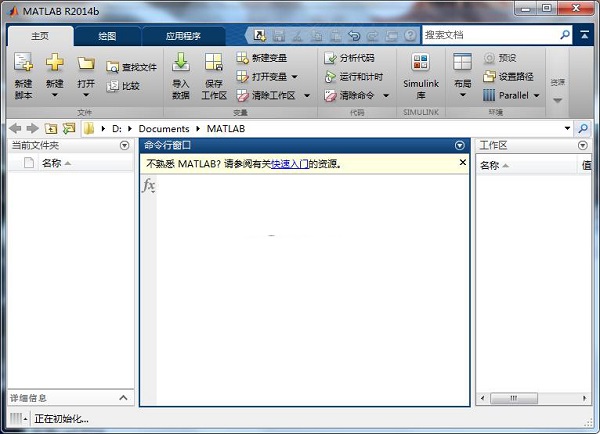Image resolution: width=600 pixels, height=434 pixels.
Task: Click Compare (比较) in file section
Action: [123, 86]
